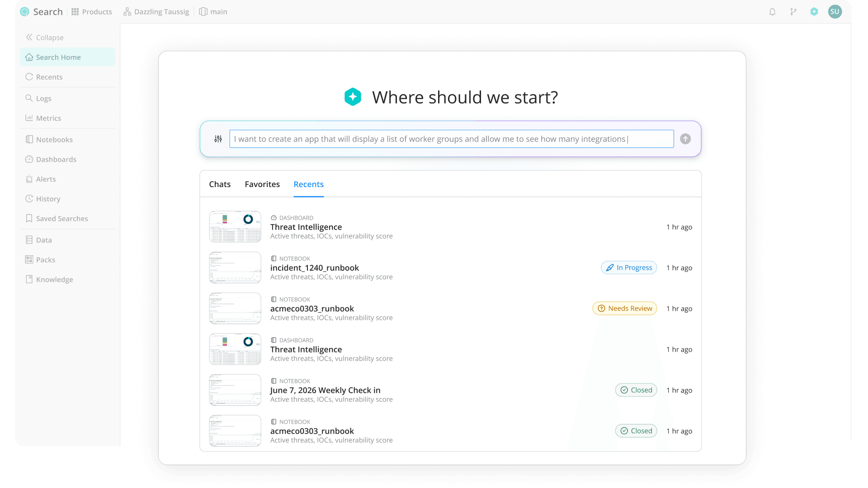The image size is (868, 488).
Task: Open the SU user avatar menu
Action: pos(835,12)
